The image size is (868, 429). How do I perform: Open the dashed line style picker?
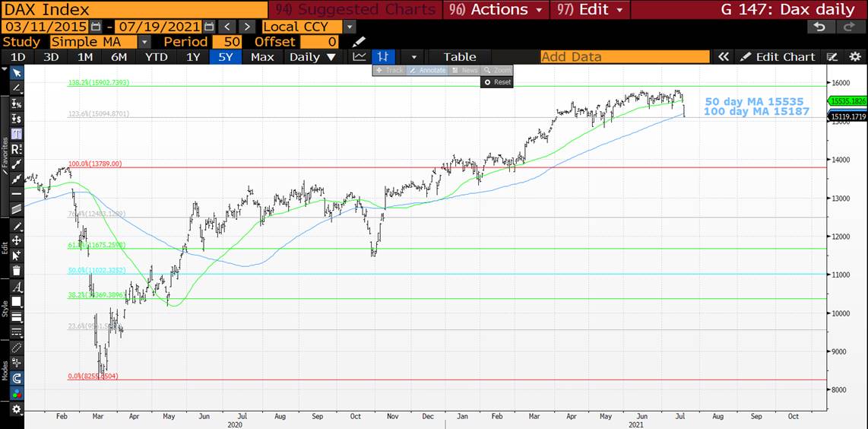click(x=17, y=332)
